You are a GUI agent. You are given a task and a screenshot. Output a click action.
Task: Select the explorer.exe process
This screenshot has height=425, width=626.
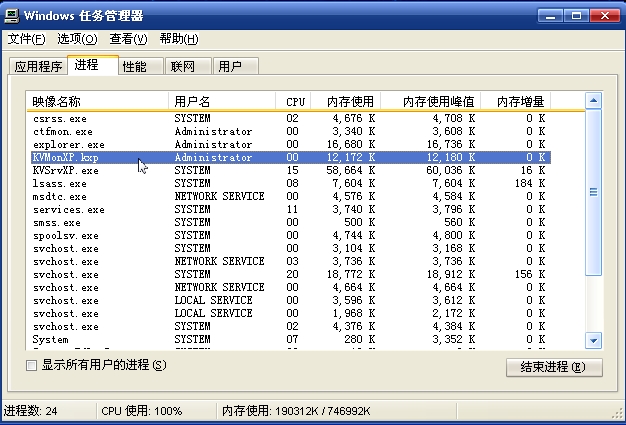pyautogui.click(x=289, y=144)
